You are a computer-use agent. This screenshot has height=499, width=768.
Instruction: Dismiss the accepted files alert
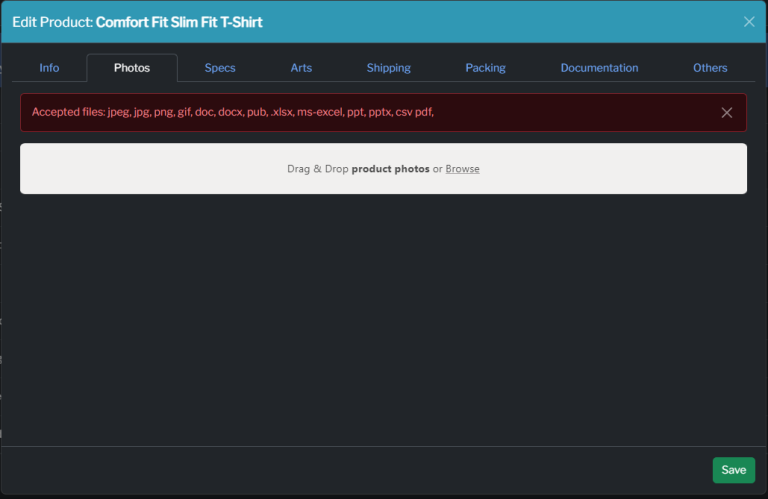[x=726, y=113]
